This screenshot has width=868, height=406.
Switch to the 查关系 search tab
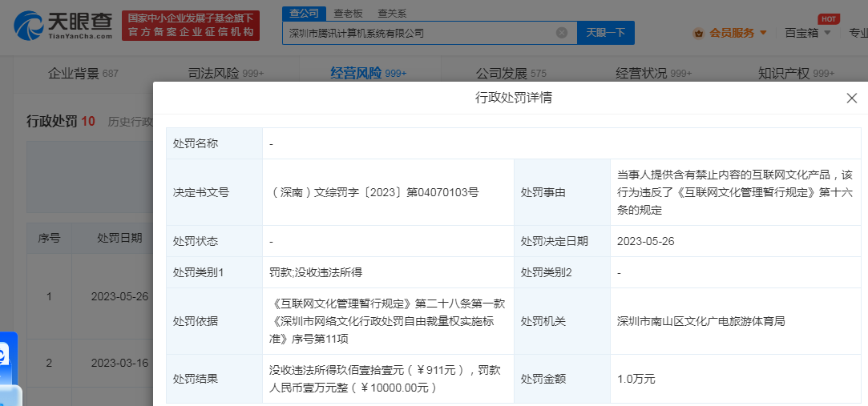393,14
